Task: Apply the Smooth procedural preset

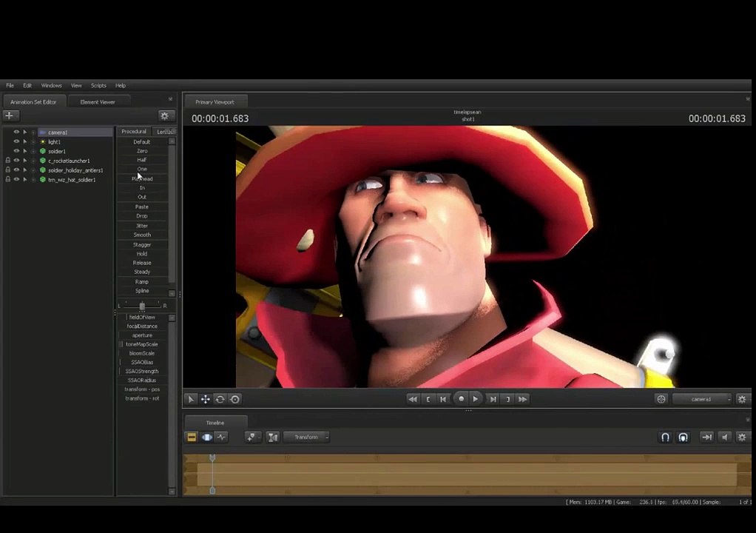Action: (142, 235)
